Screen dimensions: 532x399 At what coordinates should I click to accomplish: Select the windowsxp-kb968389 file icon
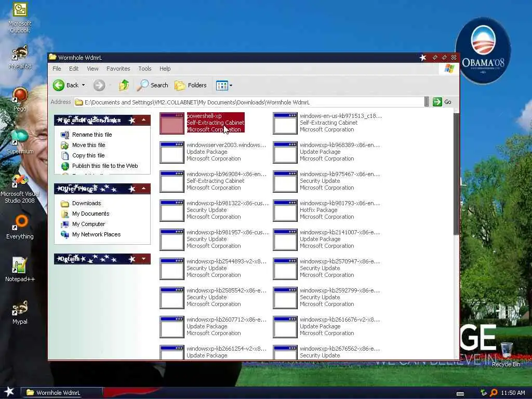click(x=285, y=152)
